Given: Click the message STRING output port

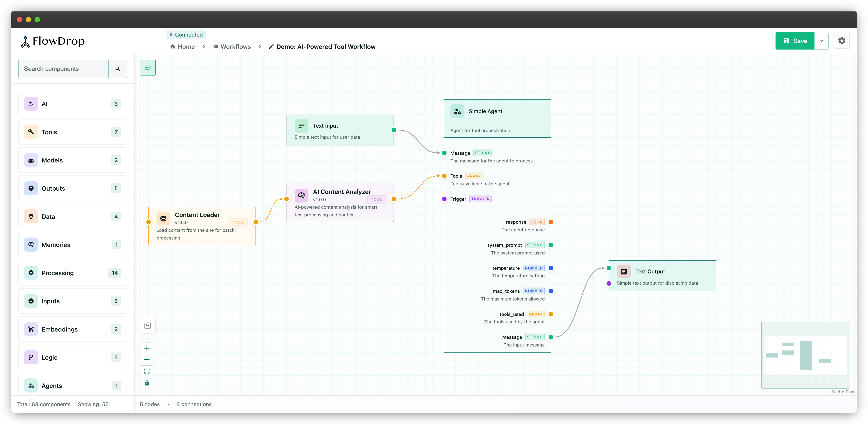Looking at the screenshot, I should pyautogui.click(x=551, y=337).
